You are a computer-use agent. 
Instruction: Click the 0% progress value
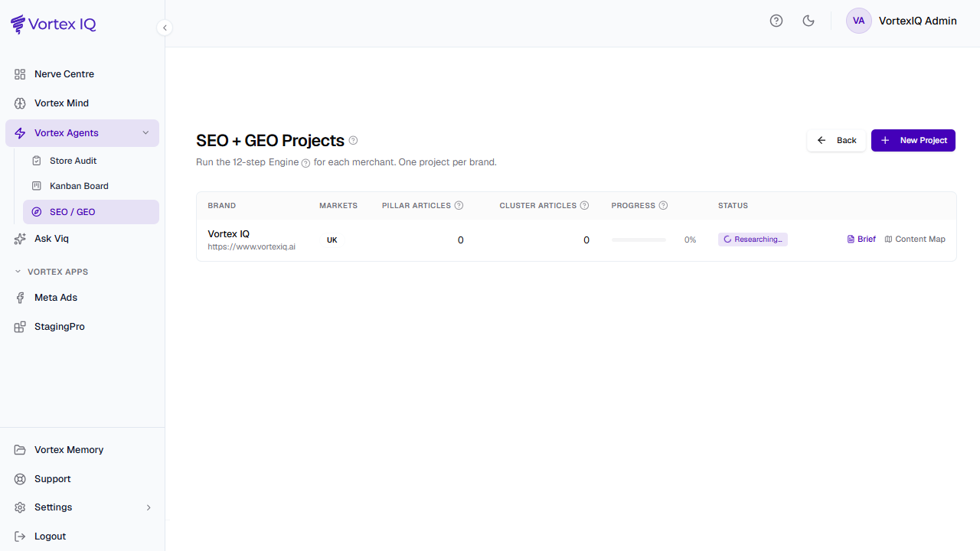tap(691, 240)
